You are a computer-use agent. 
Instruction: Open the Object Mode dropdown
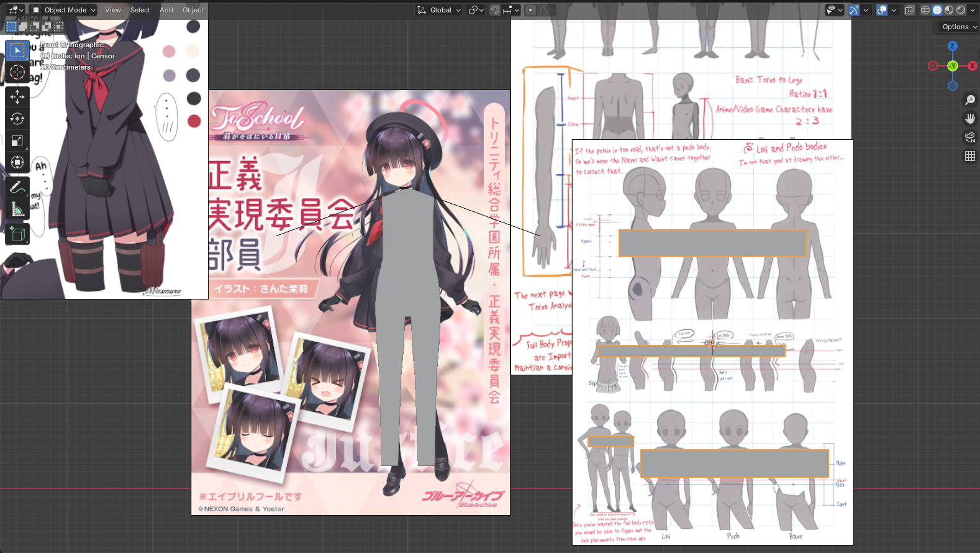64,10
